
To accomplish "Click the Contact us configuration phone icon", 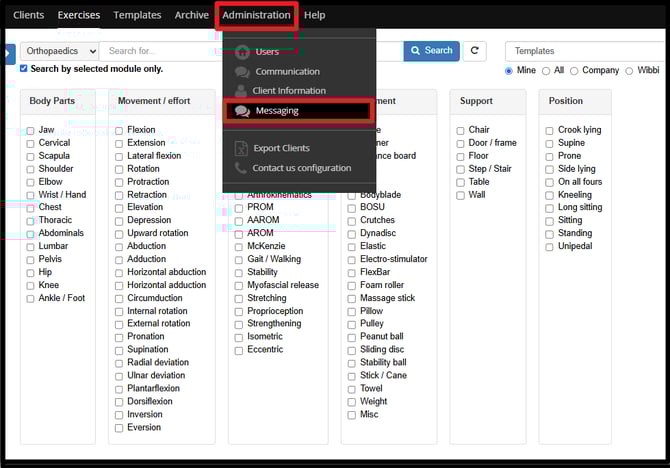I will pos(241,168).
